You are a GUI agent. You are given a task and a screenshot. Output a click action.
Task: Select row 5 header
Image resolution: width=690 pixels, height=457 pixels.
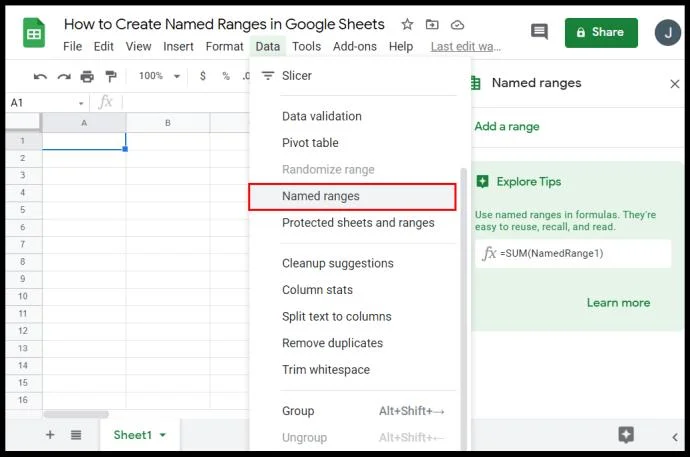(23, 210)
